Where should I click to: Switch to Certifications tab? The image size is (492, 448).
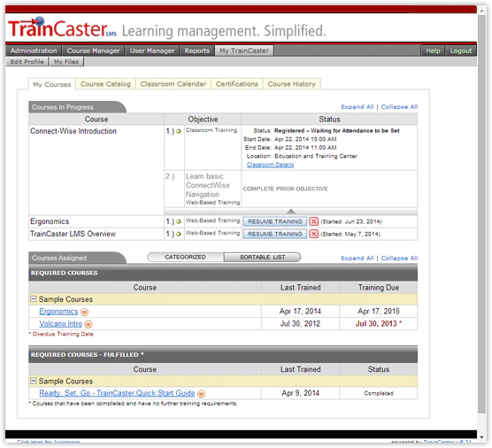point(237,84)
